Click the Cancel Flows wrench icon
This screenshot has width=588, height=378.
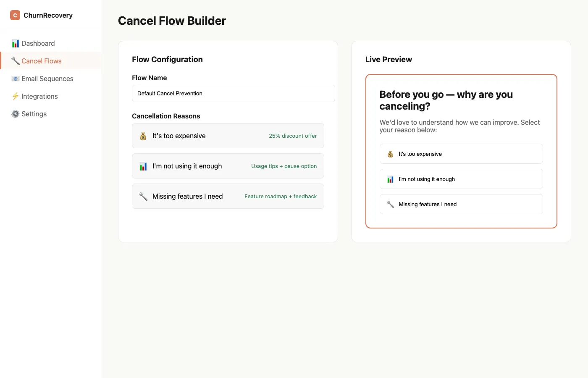(16, 61)
